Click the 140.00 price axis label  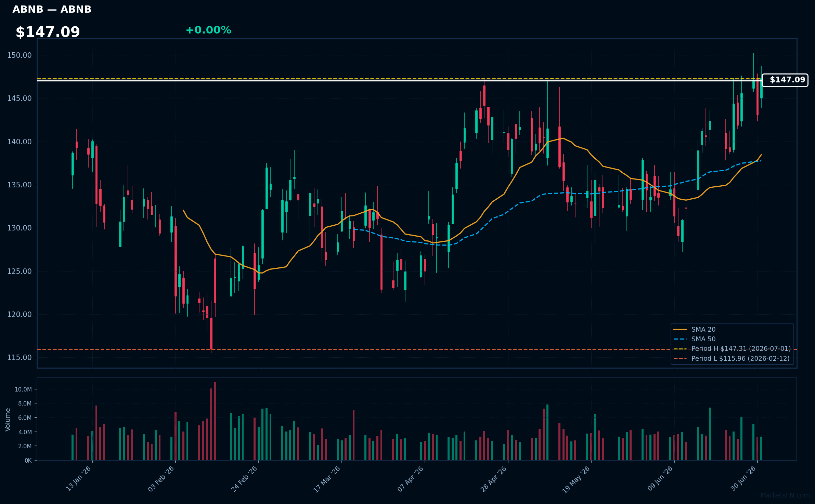20,142
